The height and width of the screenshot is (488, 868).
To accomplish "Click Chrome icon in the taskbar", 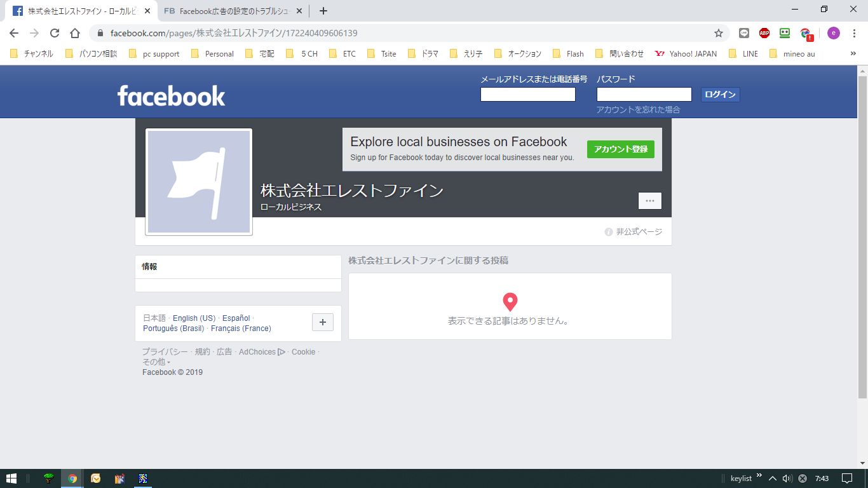I will pyautogui.click(x=72, y=478).
